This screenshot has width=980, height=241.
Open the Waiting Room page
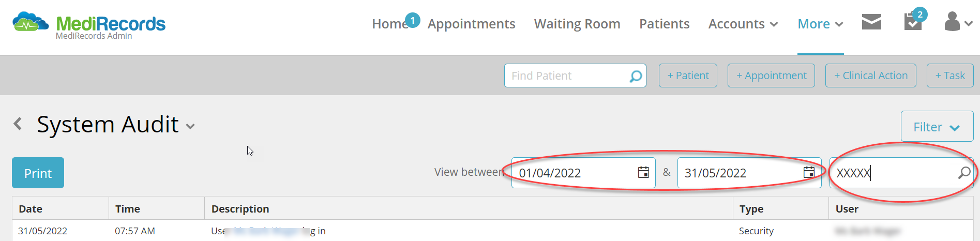(x=577, y=24)
